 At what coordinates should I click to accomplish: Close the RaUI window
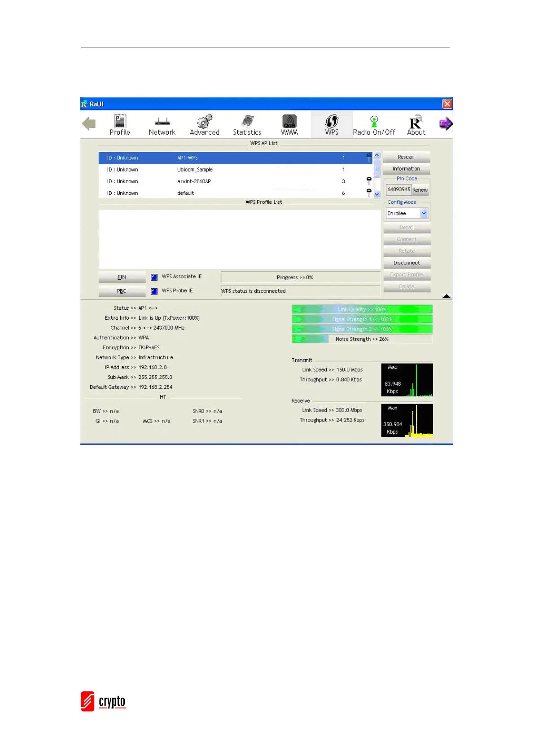click(x=447, y=104)
